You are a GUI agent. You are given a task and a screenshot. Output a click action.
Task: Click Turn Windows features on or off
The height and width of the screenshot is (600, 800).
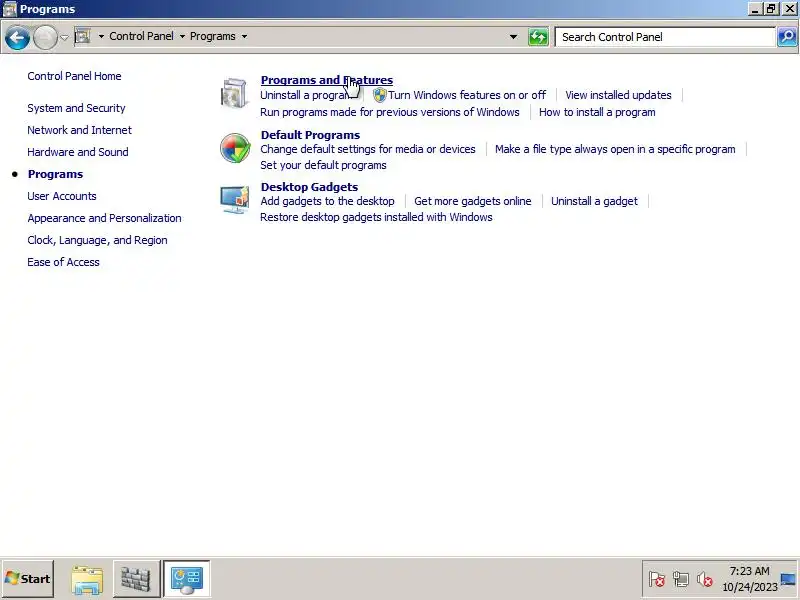point(467,95)
